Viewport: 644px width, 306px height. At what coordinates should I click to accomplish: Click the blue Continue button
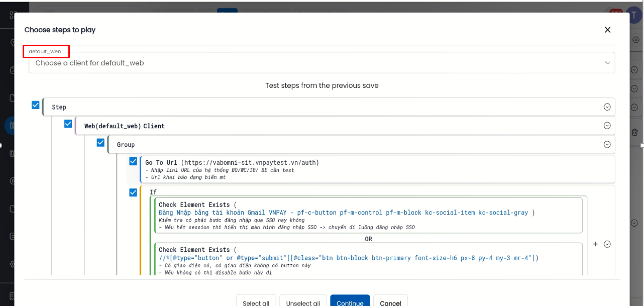coord(350,302)
